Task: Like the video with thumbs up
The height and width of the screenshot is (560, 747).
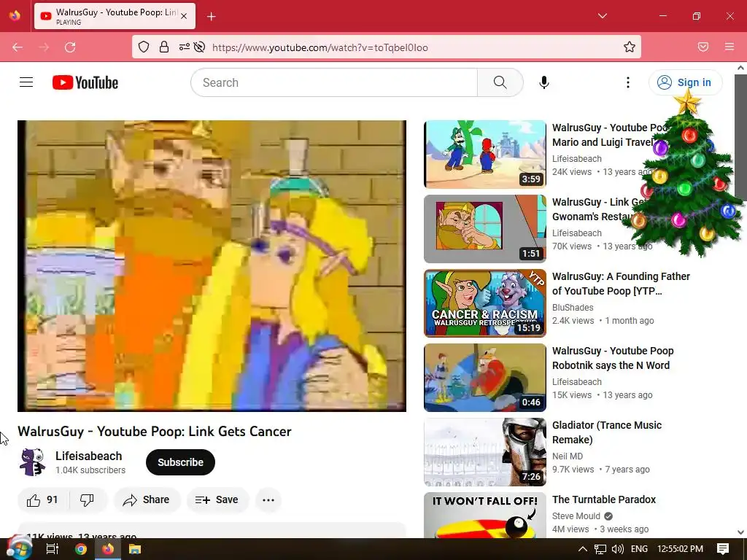Action: pyautogui.click(x=42, y=500)
